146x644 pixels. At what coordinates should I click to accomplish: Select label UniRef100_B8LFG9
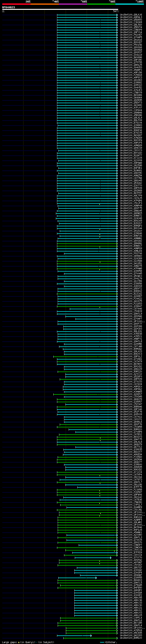pyautogui.click(x=131, y=120)
